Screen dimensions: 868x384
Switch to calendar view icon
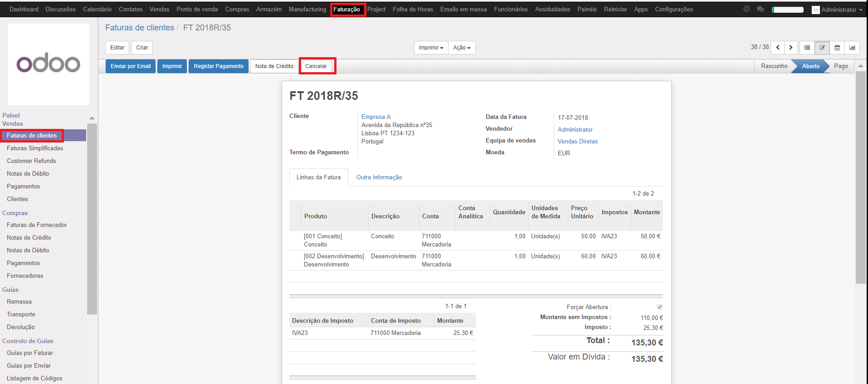(x=837, y=48)
